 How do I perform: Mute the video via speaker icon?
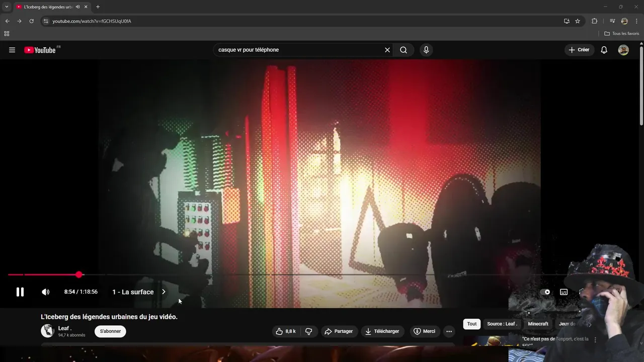tap(45, 292)
